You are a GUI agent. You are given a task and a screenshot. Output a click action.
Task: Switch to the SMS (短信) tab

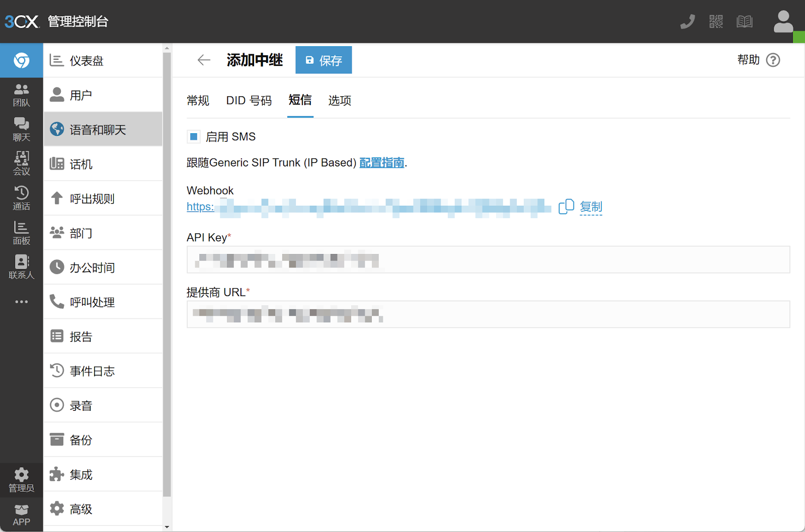[300, 100]
